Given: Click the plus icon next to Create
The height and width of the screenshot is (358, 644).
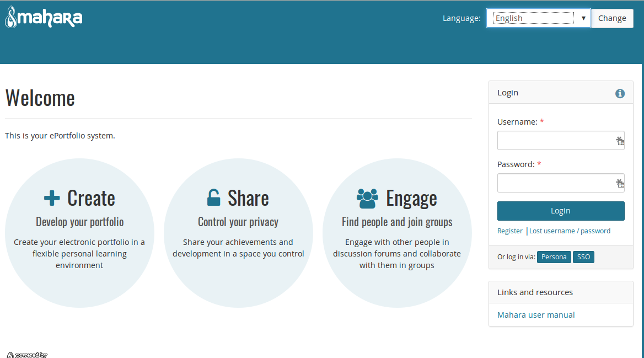Looking at the screenshot, I should [x=52, y=198].
